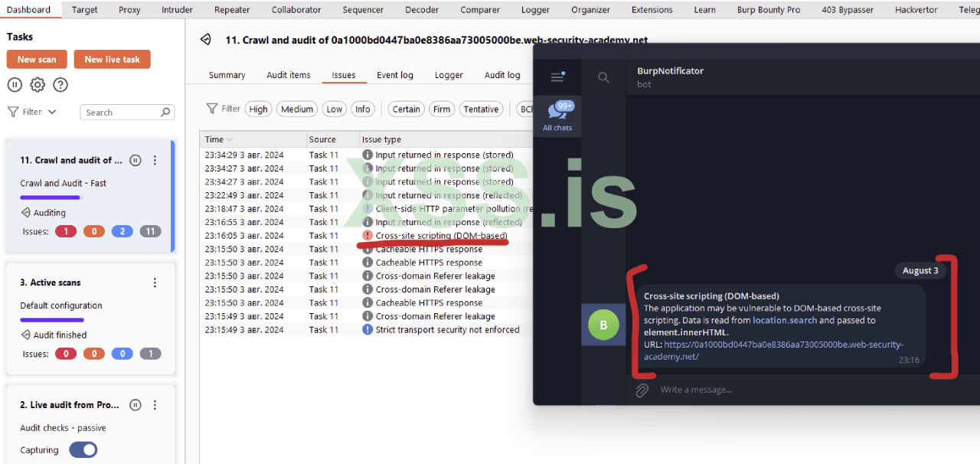
Task: Toggle the Tentative confidence filter
Action: coord(481,109)
